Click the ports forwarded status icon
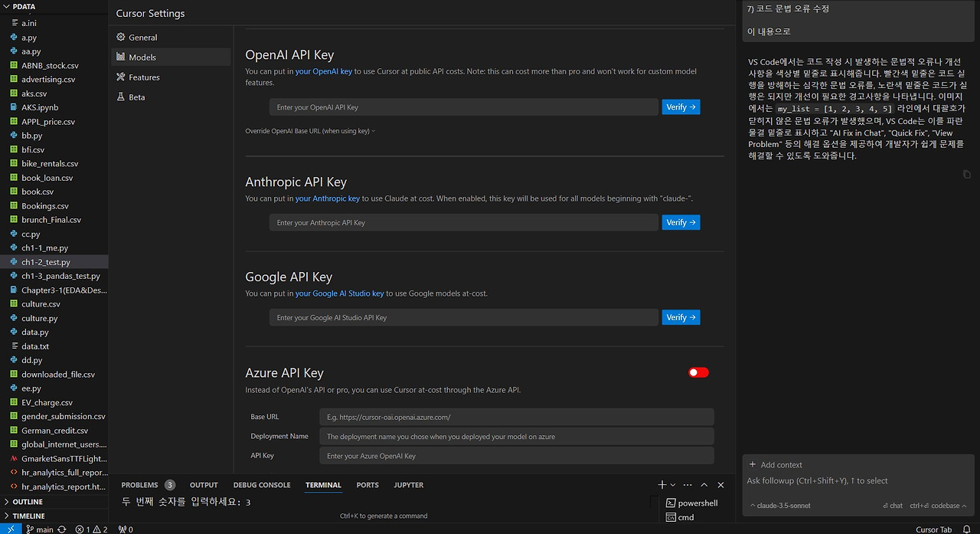 pyautogui.click(x=125, y=529)
